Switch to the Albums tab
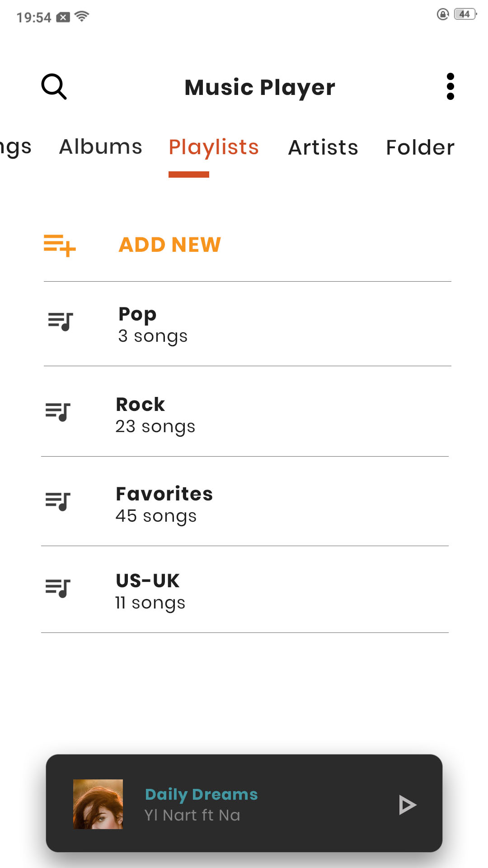The height and width of the screenshot is (868, 488). click(101, 147)
